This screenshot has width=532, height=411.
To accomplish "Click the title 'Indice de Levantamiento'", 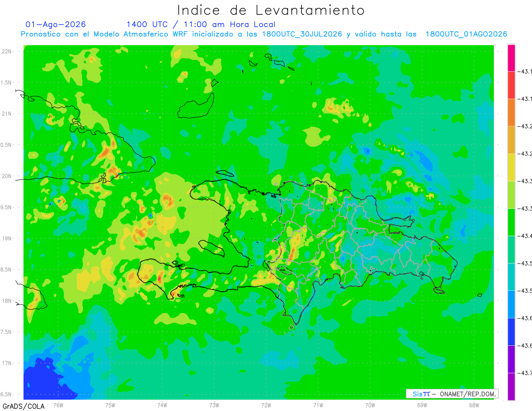I will point(271,10).
